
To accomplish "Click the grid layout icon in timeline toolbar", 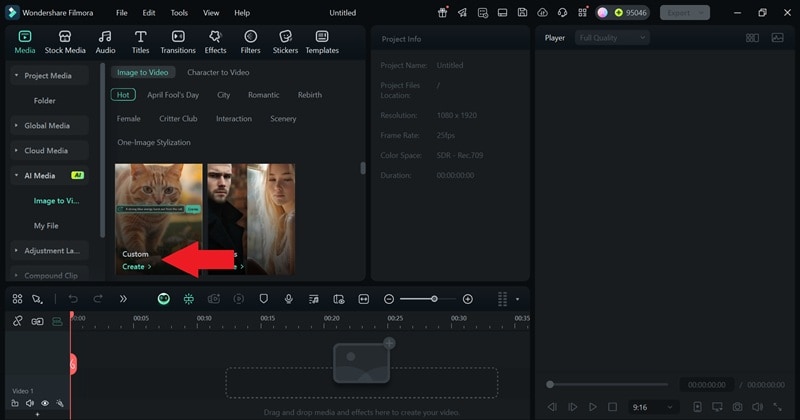I will point(17,299).
